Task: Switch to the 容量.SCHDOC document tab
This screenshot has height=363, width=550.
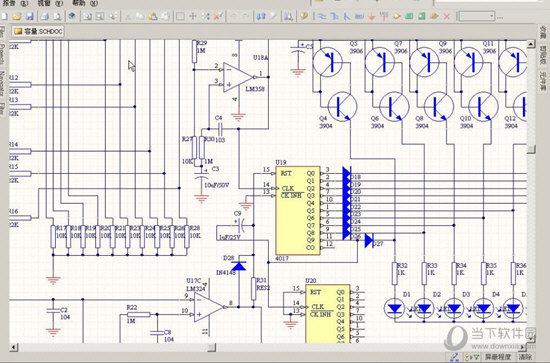Action: [38, 32]
